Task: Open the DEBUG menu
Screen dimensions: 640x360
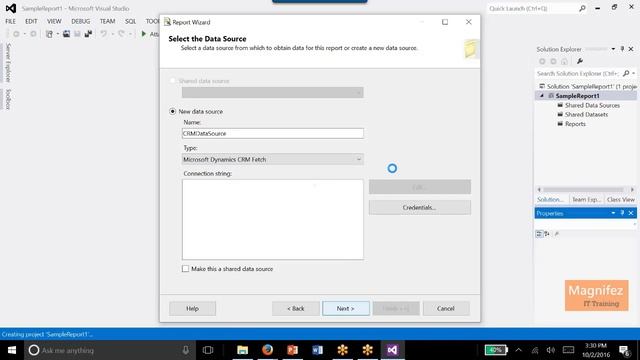Action: (80, 21)
